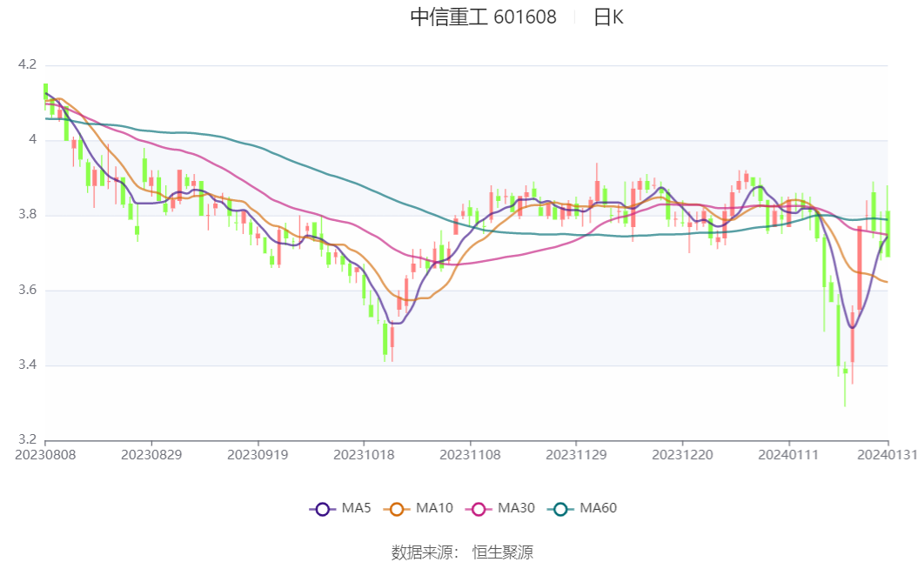The height and width of the screenshot is (562, 924).
Task: Click the orange MA10 legend circle marker
Action: (398, 509)
